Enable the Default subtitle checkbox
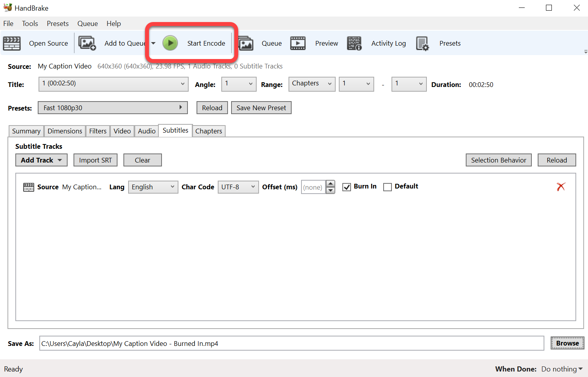588x377 pixels. coord(388,187)
